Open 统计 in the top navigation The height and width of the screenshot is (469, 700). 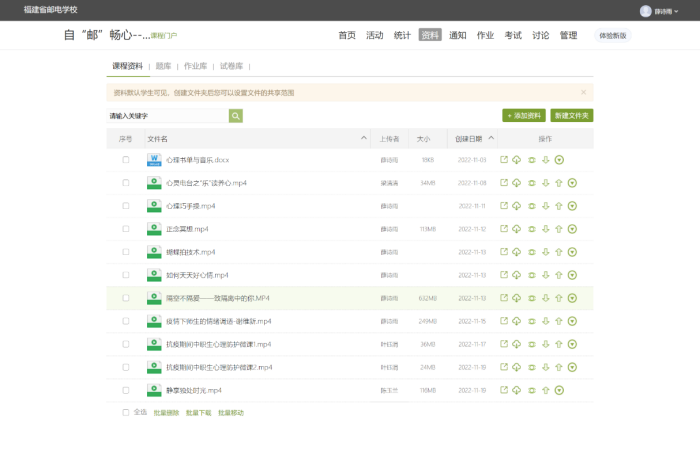coord(402,35)
